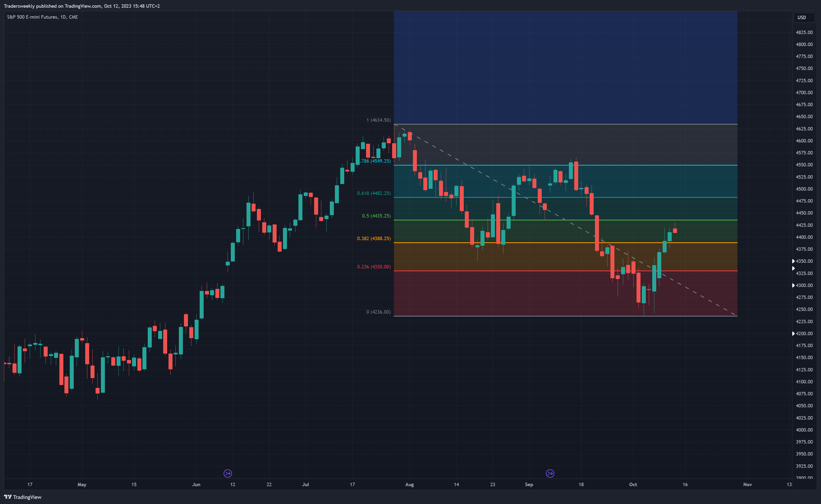This screenshot has width=821, height=504.
Task: Click the Fibonacci label 1 (4634.50)
Action: [379, 120]
